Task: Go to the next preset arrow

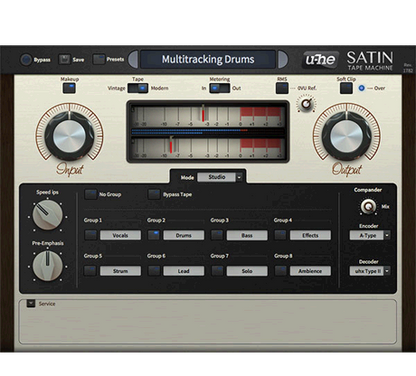Action: pos(283,59)
